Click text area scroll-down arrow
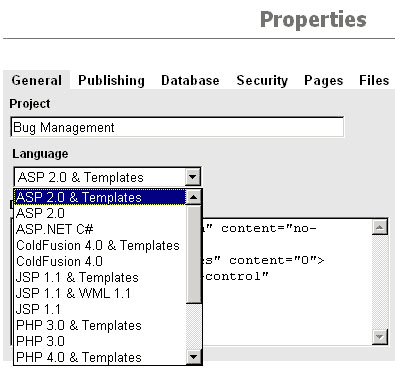 point(380,336)
